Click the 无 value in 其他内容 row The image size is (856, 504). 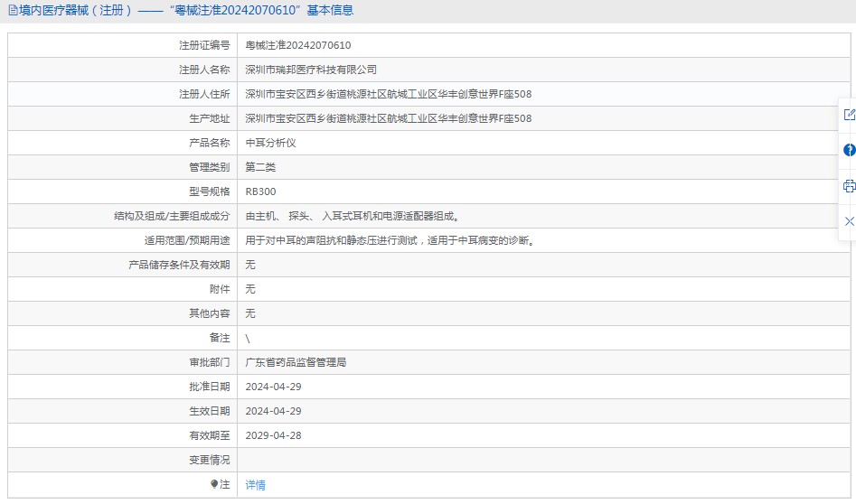(250, 313)
